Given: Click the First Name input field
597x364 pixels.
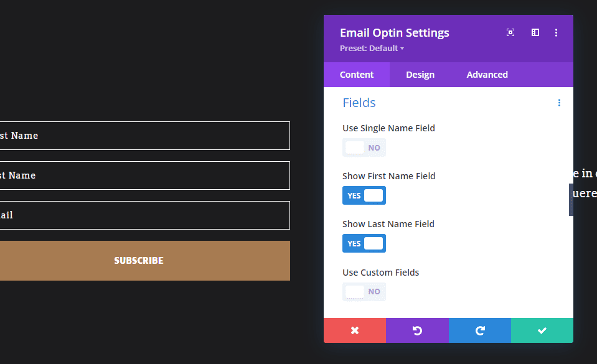Looking at the screenshot, I should tap(144, 136).
